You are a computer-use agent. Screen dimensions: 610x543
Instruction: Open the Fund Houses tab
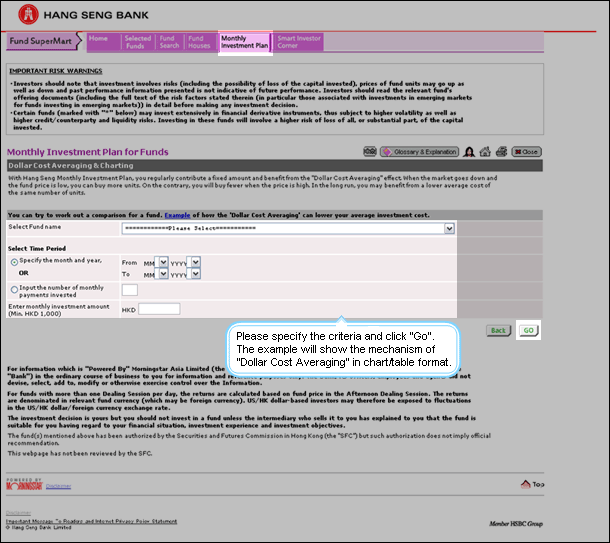tap(199, 42)
